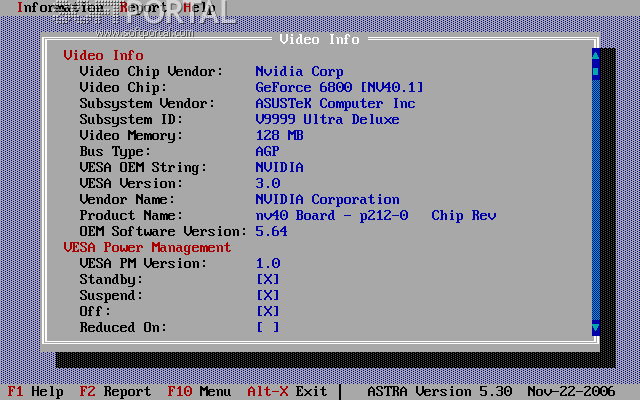
Task: Open the Report menu
Action: pos(143,7)
